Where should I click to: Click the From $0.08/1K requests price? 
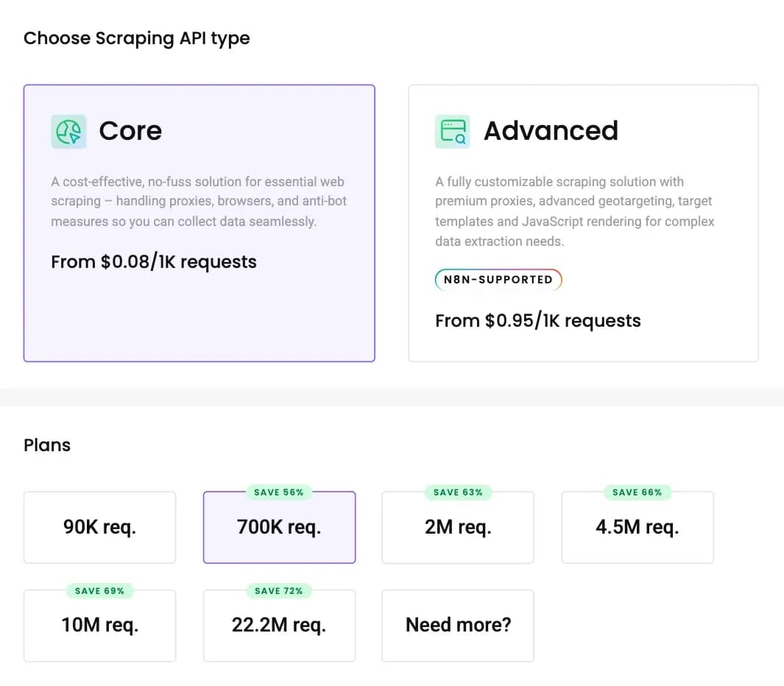click(x=154, y=262)
